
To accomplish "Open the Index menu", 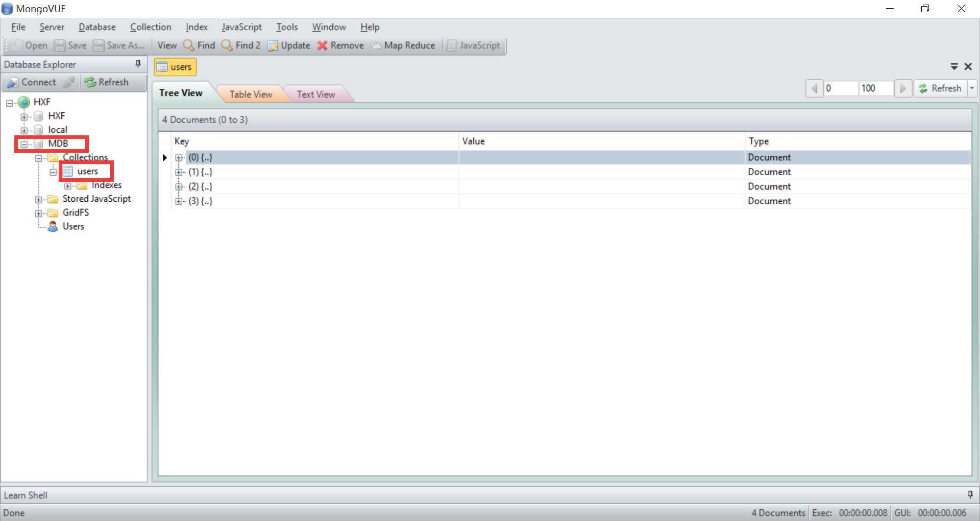I will pyautogui.click(x=197, y=27).
